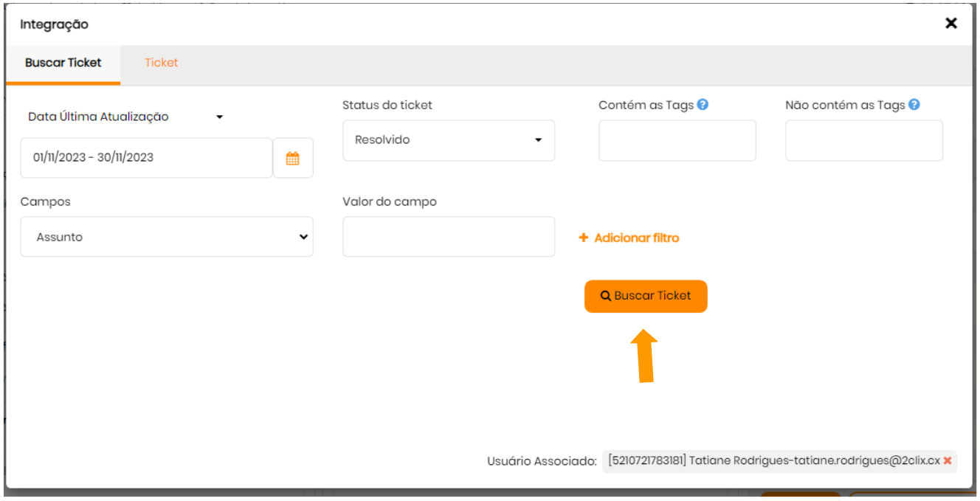Click the Adicionar filtro link
The height and width of the screenshot is (501, 980).
tap(636, 238)
